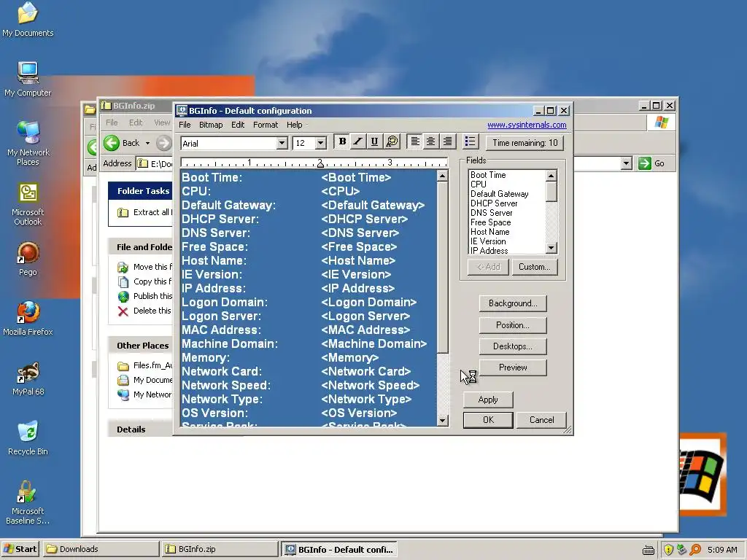
Task: Click the <MAC Address> field in editor
Action: [365, 330]
